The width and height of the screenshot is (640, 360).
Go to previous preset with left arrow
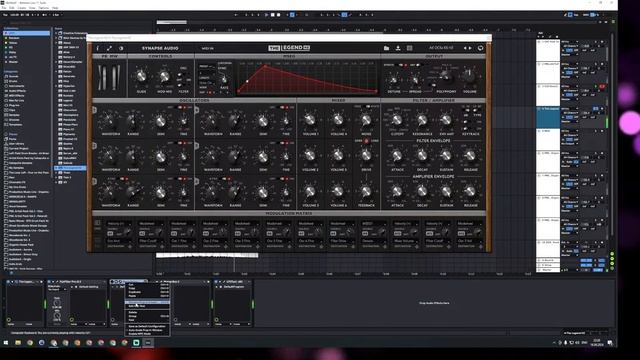tap(465, 48)
